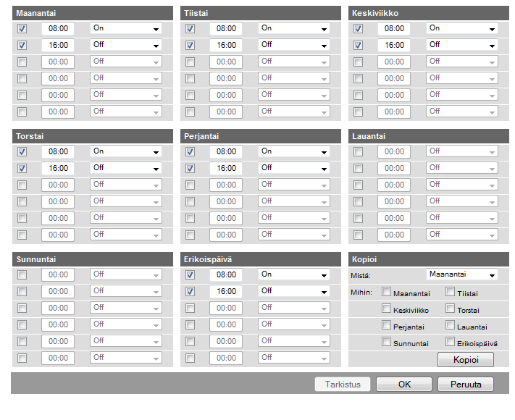The width and height of the screenshot is (515, 420).
Task: Toggle the Erikoispäivä 16:00 row checkbox
Action: (x=190, y=292)
